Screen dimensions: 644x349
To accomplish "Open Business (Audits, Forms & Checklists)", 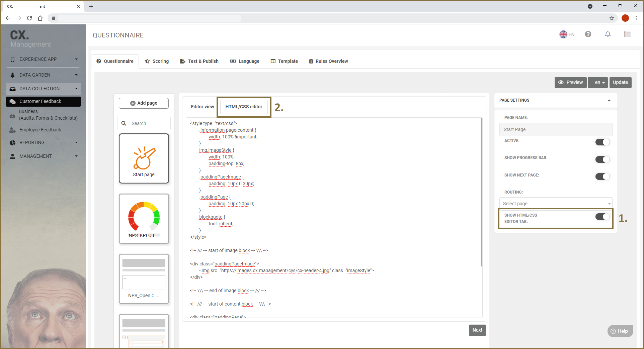I will [x=48, y=115].
